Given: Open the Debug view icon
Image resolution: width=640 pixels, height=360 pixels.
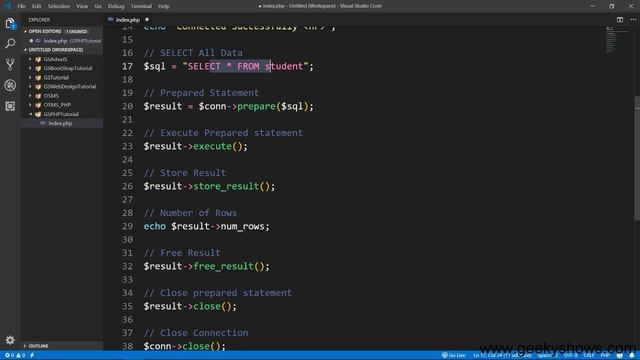Looking at the screenshot, I should (x=10, y=85).
